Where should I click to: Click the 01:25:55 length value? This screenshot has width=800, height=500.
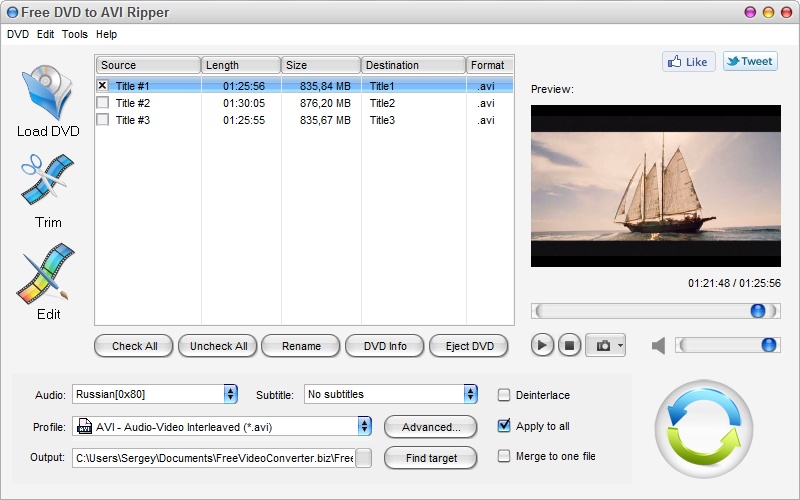(244, 120)
